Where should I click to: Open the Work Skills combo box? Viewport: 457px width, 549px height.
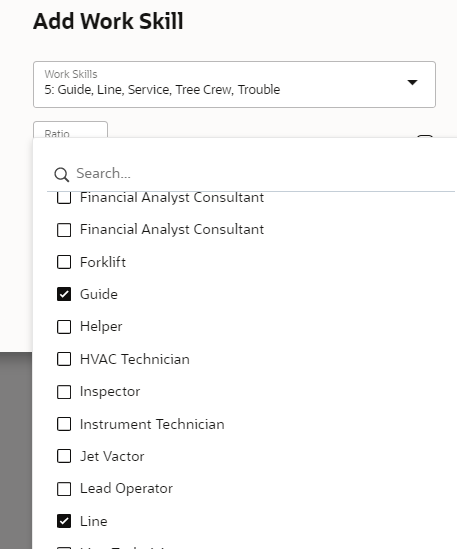point(234,84)
